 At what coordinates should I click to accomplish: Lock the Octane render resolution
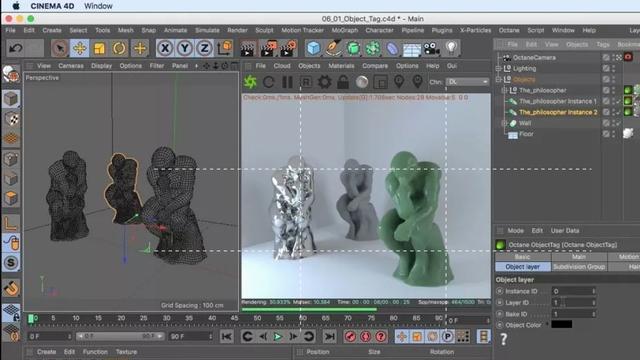[343, 82]
